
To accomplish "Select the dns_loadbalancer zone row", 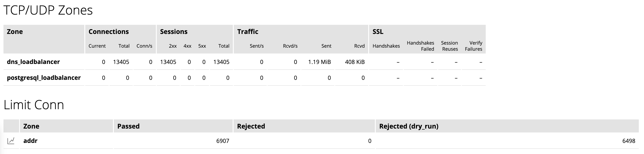I will (33, 62).
